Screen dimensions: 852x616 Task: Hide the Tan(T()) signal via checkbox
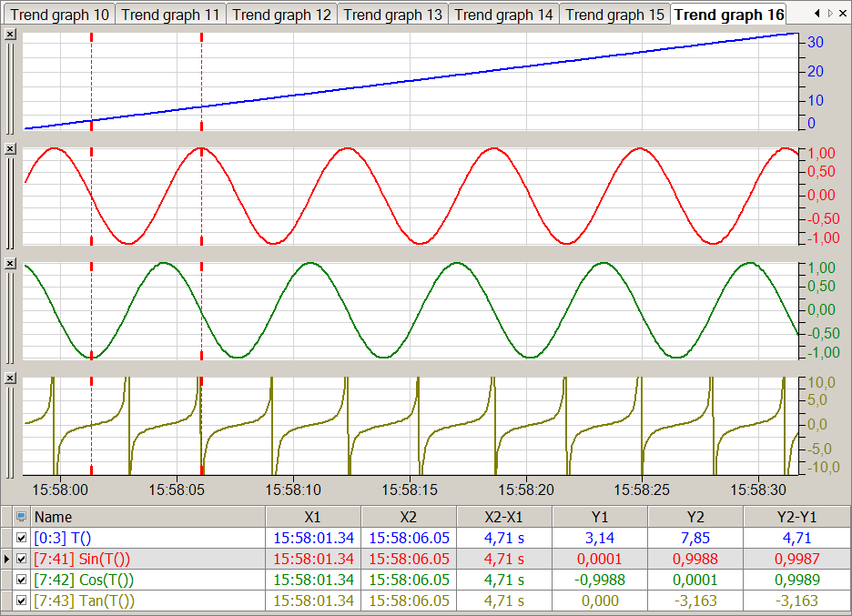click(x=21, y=601)
